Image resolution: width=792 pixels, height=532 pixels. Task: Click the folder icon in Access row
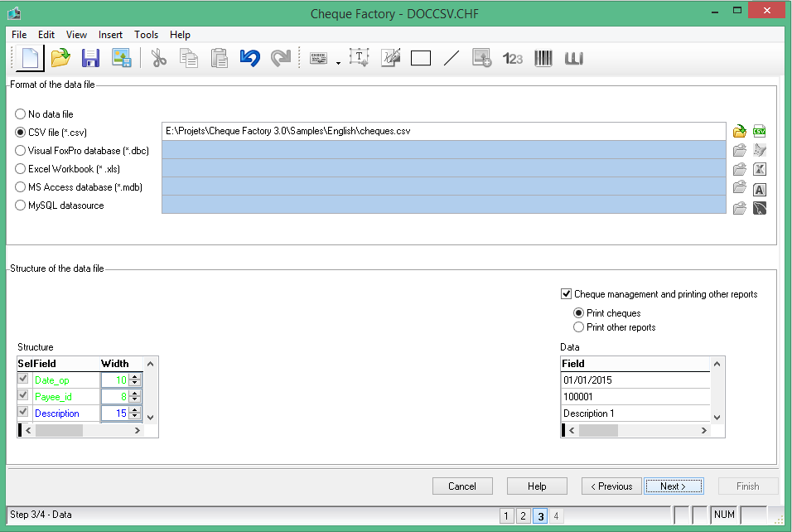point(740,187)
